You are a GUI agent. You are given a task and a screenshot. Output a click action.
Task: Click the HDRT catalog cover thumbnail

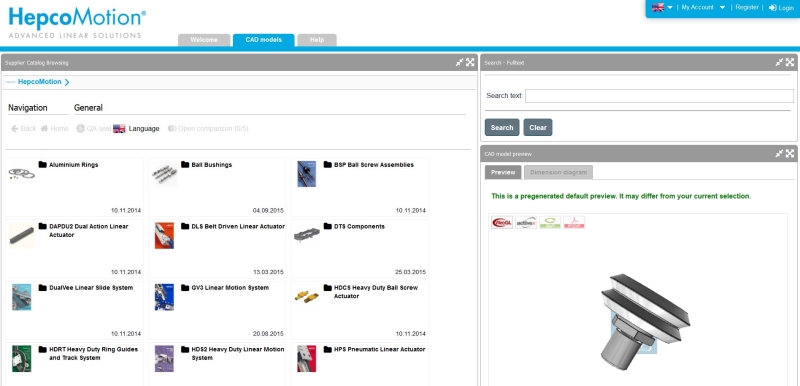22,359
